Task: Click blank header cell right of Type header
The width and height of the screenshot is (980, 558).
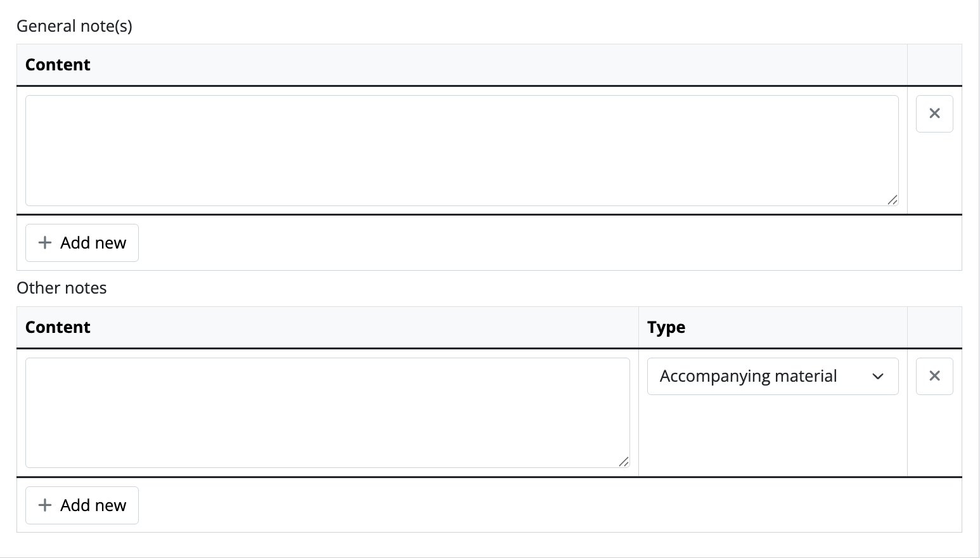Action: (x=934, y=327)
